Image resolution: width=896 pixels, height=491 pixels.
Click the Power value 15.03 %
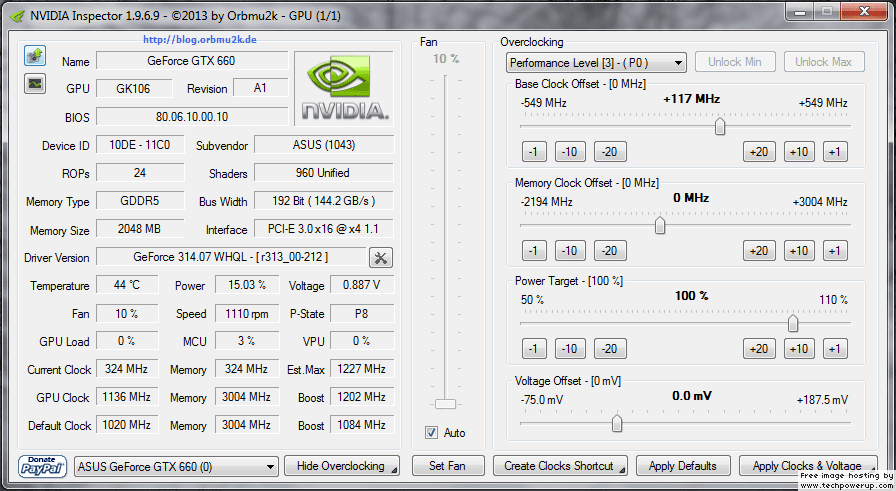(247, 285)
